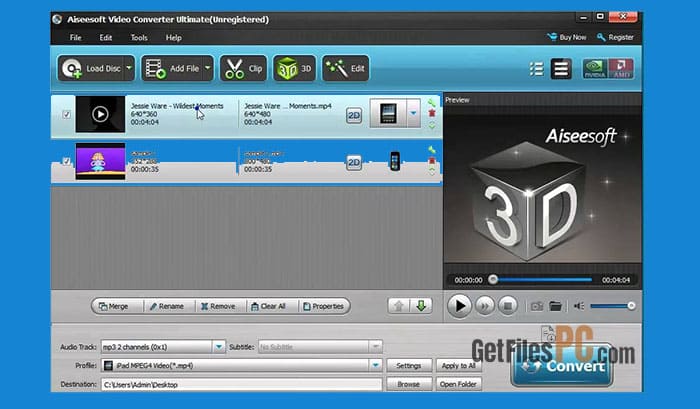Screen dimensions: 700x409
Task: Click Buy Now link
Action: (567, 37)
